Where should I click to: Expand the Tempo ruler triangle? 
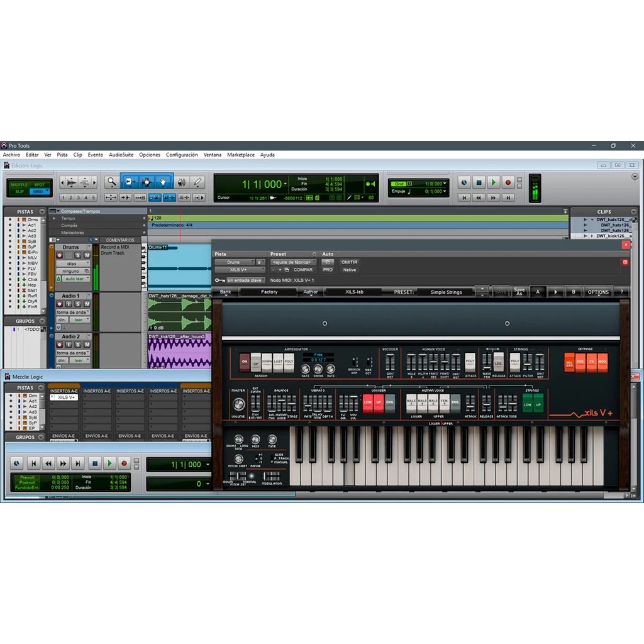54,218
